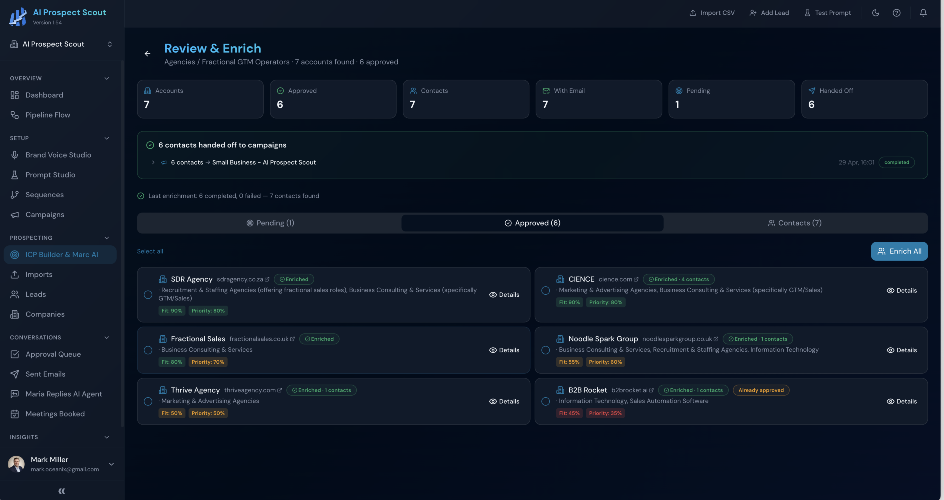The width and height of the screenshot is (944, 500).
Task: Open external link for sdragency.co.za
Action: [x=267, y=280]
